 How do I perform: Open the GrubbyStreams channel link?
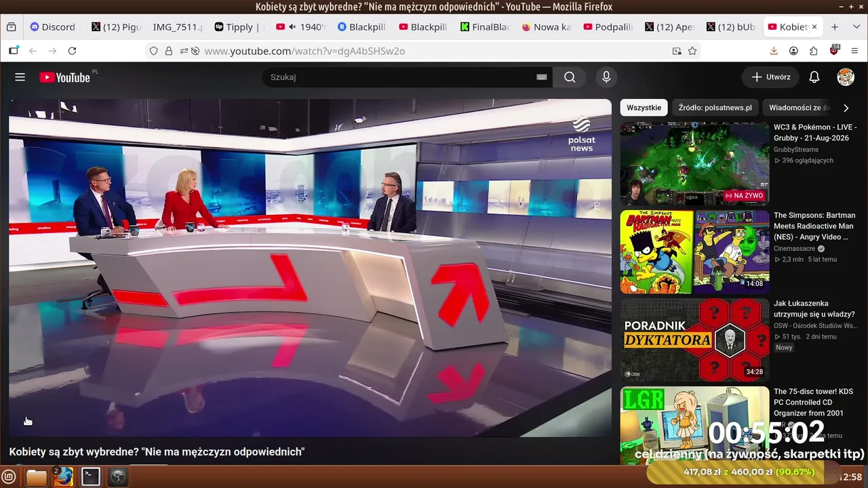[796, 150]
